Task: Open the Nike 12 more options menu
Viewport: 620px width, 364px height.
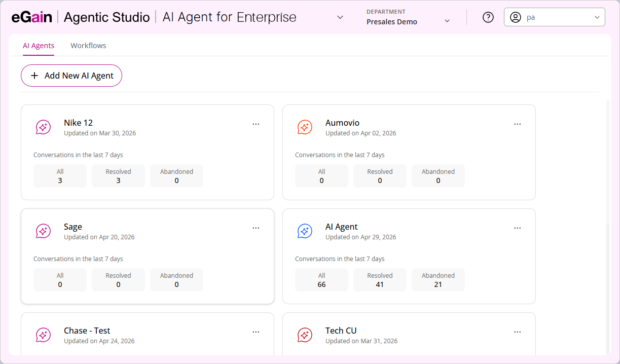Action: click(256, 124)
